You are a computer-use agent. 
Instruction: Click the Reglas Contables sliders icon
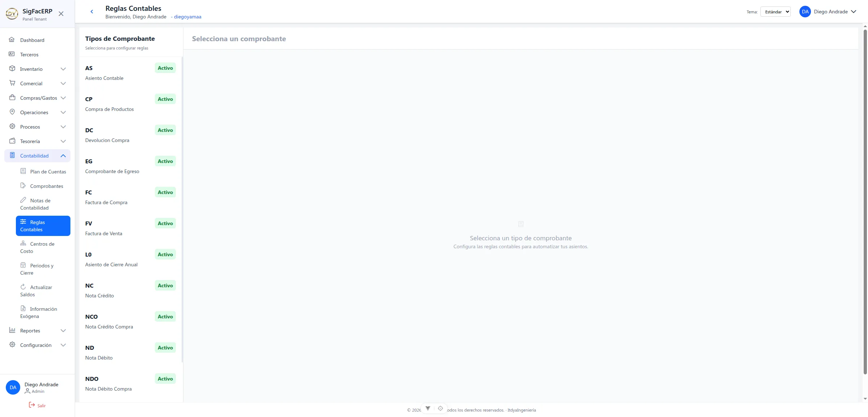(23, 222)
